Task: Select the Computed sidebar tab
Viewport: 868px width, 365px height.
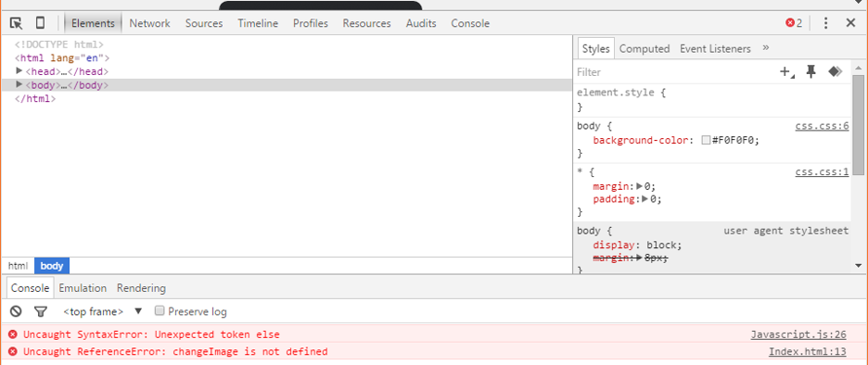Action: 645,49
